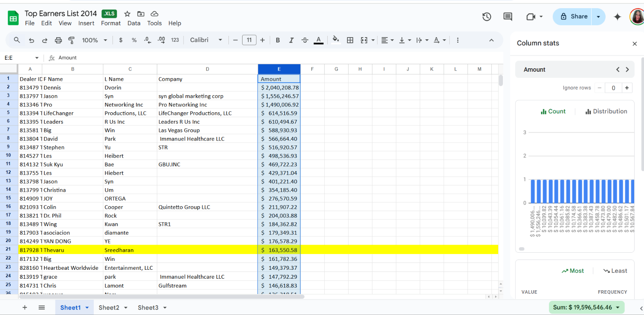Click the undo arrow icon

pyautogui.click(x=31, y=40)
